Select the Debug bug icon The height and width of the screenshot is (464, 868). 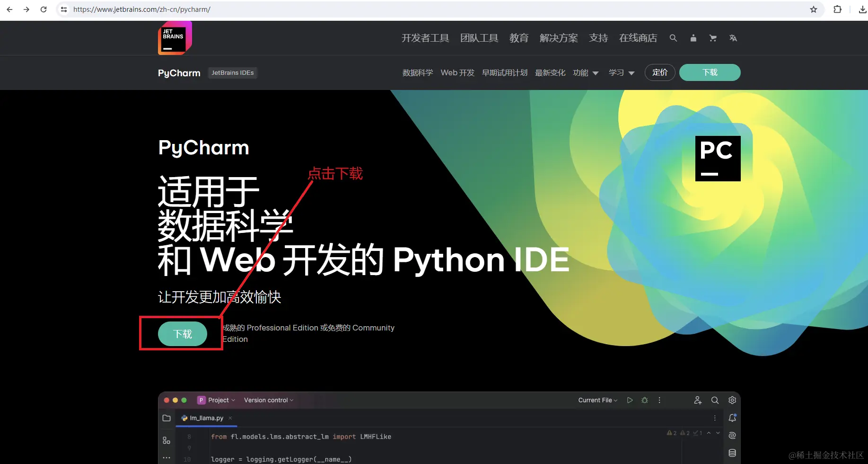click(x=644, y=400)
